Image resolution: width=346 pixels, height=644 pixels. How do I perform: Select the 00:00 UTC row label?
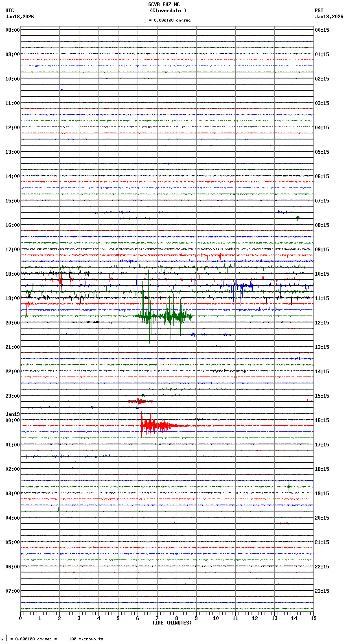(13, 420)
